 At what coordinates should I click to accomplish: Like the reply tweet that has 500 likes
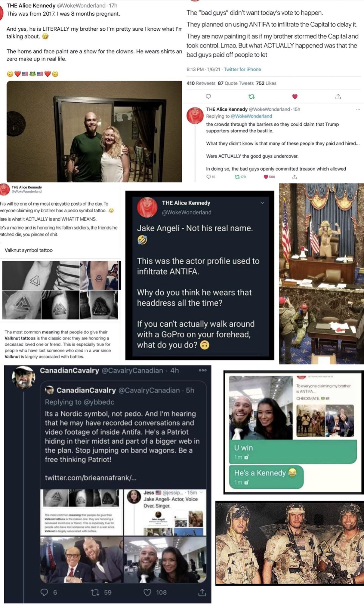point(266,177)
